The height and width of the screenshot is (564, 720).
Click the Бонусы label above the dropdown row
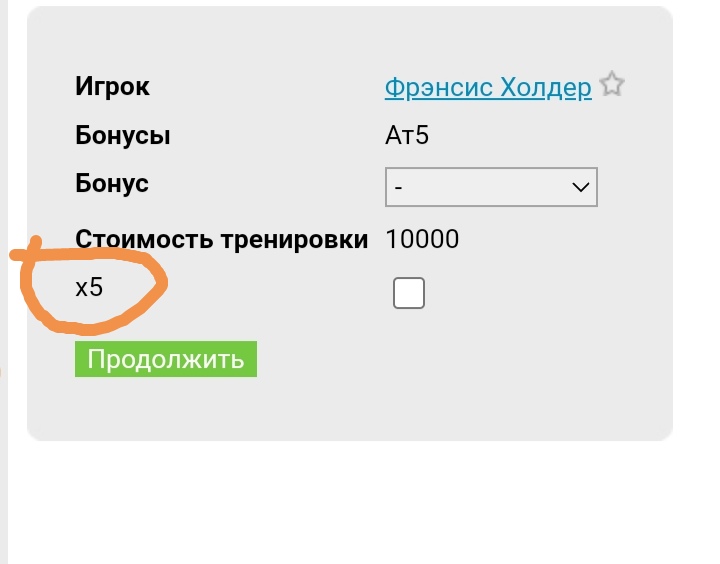(122, 136)
